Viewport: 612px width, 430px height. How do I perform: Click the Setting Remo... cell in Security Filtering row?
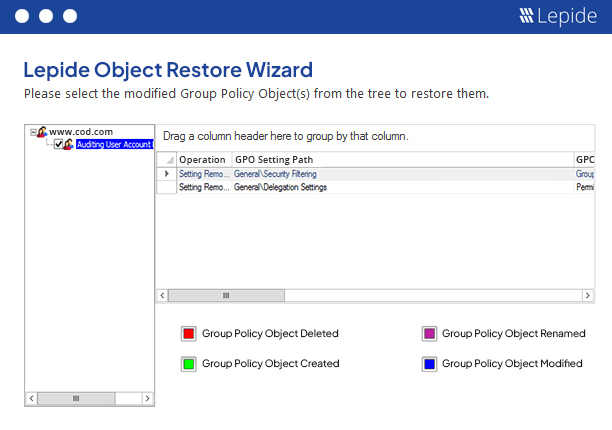point(204,174)
